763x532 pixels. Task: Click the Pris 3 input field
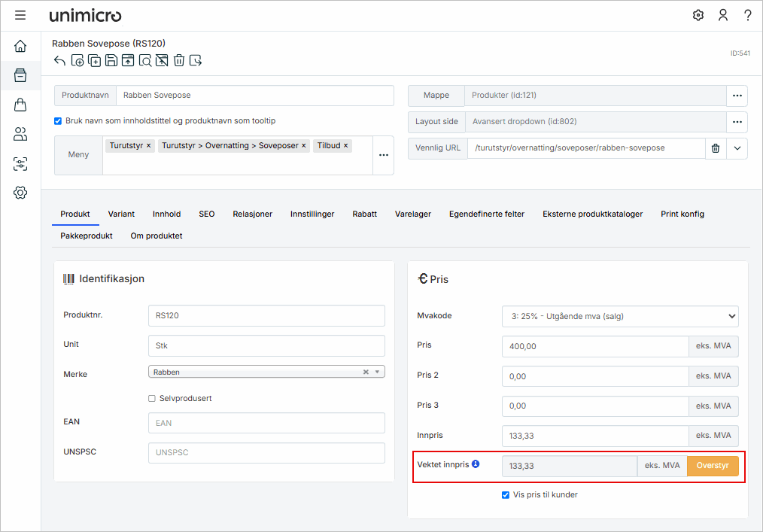click(595, 406)
